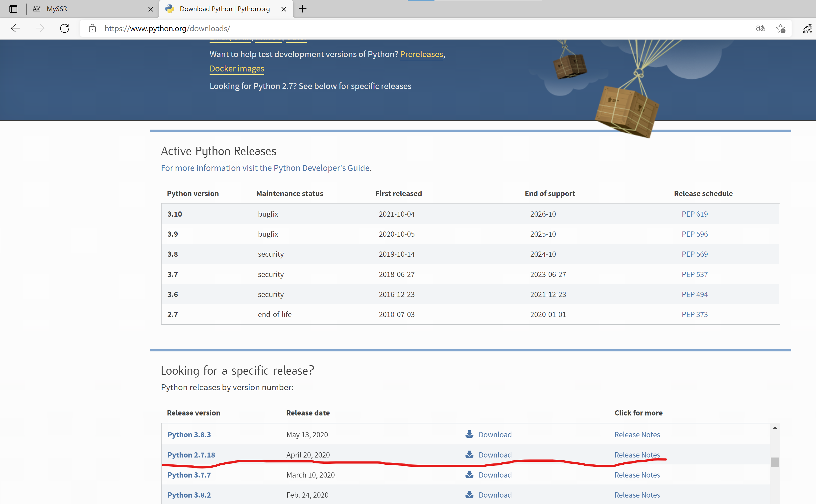Click Download text for Python 2.7.18
816x504 pixels.
pyautogui.click(x=495, y=455)
